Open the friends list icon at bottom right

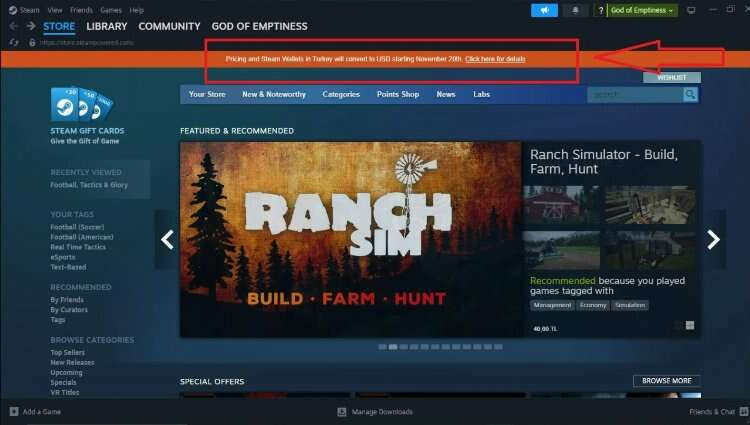pos(744,412)
